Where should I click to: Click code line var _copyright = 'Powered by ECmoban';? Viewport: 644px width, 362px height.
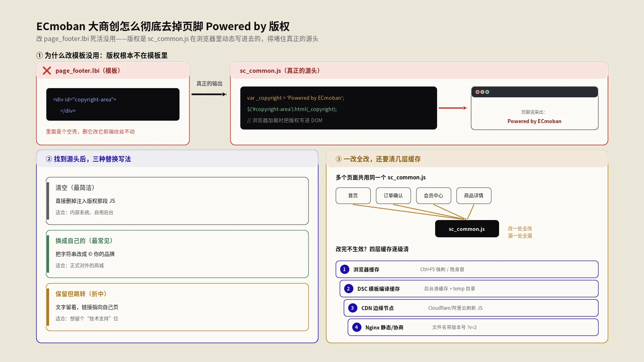point(295,98)
